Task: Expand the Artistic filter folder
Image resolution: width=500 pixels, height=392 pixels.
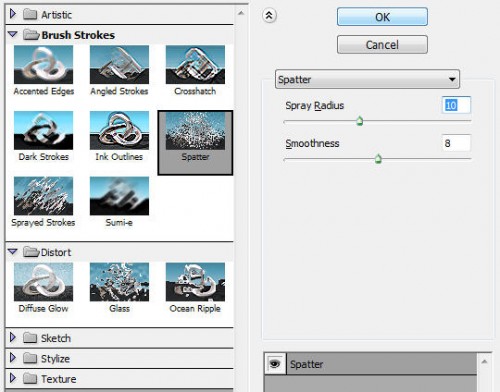Action: [13, 14]
